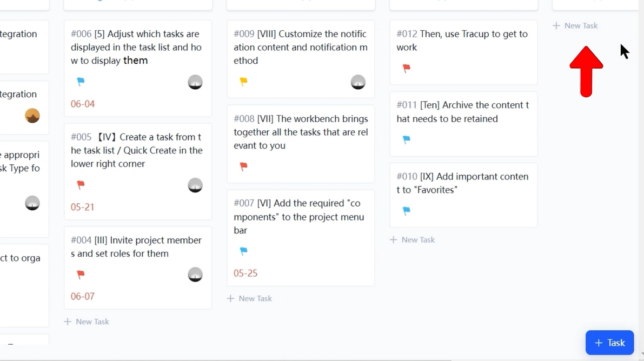Click New Task in the rightmost column
The image size is (644, 361).
(x=575, y=25)
